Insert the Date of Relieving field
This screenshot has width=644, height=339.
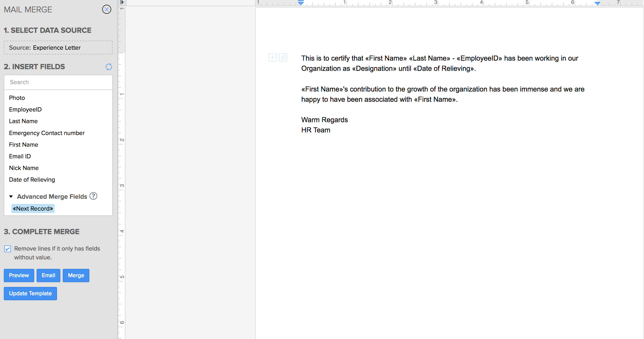coord(32,179)
